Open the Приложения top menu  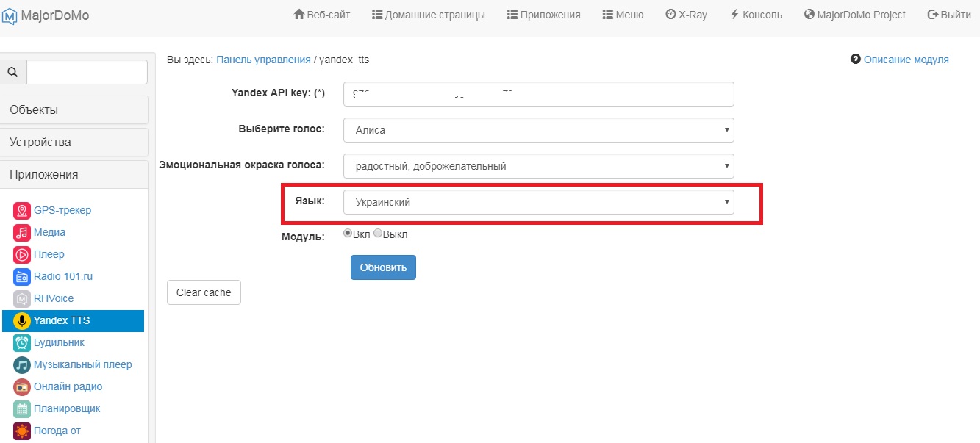(543, 15)
